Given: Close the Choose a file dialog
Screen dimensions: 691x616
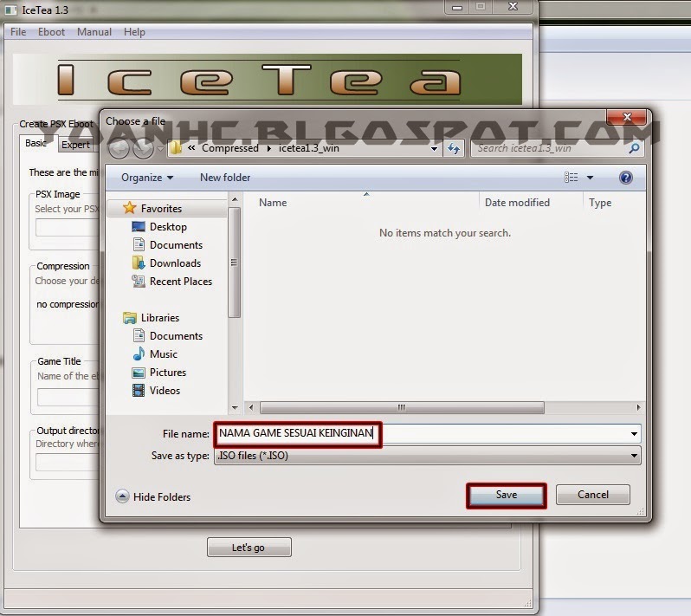Looking at the screenshot, I should tap(627, 117).
